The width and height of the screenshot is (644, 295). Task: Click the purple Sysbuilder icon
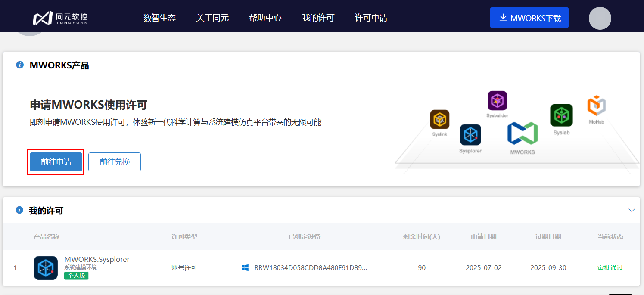497,101
